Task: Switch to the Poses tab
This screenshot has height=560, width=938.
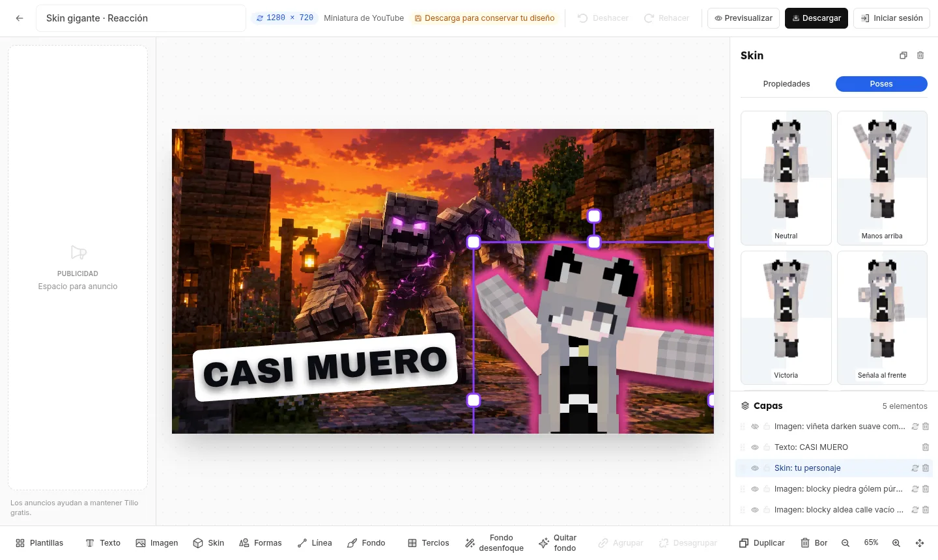Action: click(x=881, y=84)
